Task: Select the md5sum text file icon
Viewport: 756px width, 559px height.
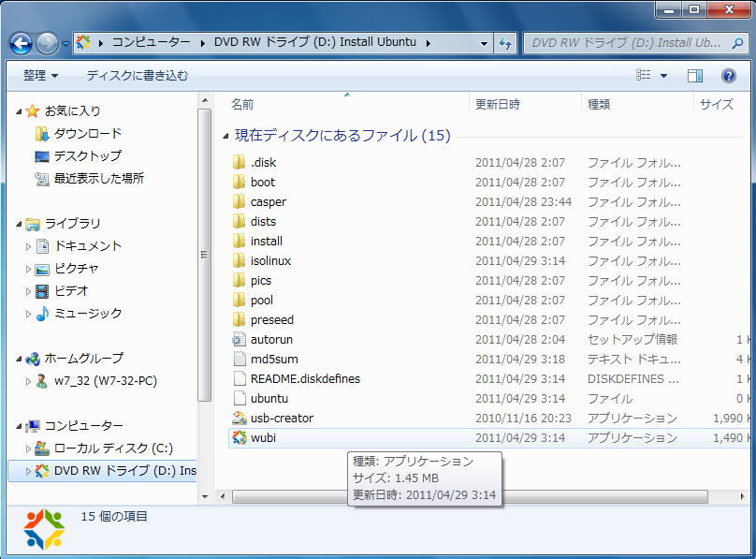Action: coord(239,359)
